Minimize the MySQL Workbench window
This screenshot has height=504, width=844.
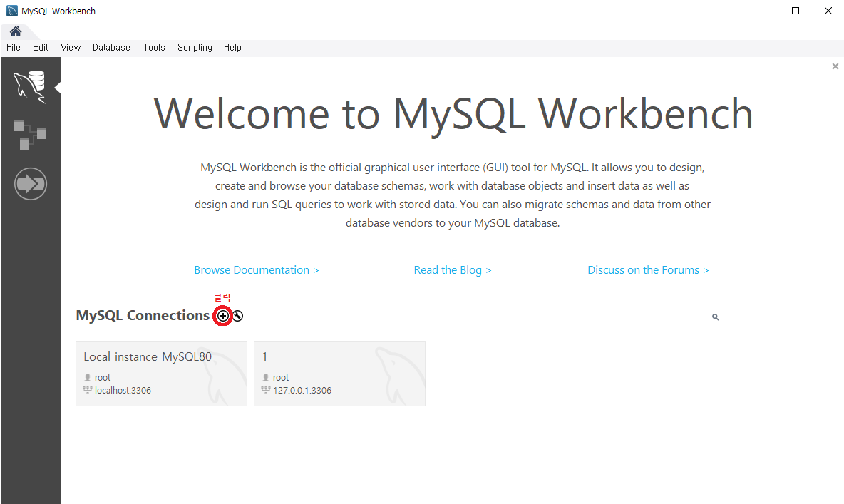tap(763, 11)
